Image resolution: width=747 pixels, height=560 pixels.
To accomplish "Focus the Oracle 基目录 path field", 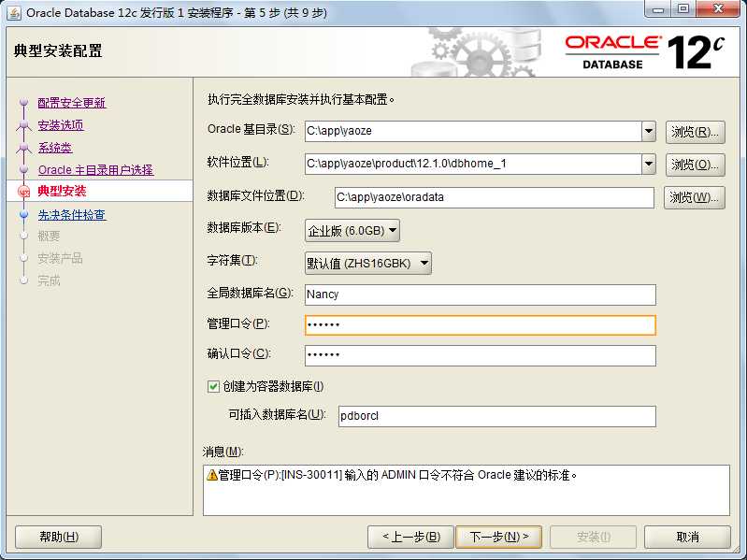I will [x=473, y=131].
